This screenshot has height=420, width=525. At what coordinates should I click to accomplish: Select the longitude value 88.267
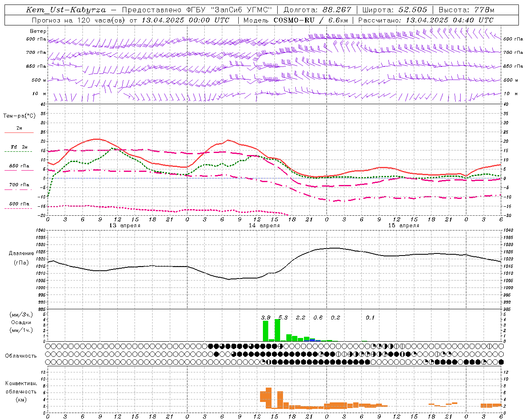click(x=337, y=10)
